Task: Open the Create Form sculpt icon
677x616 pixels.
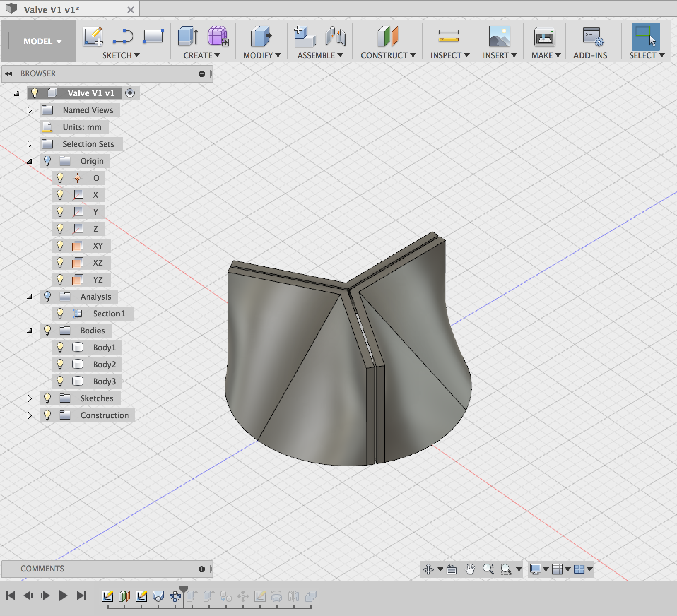Action: point(218,36)
